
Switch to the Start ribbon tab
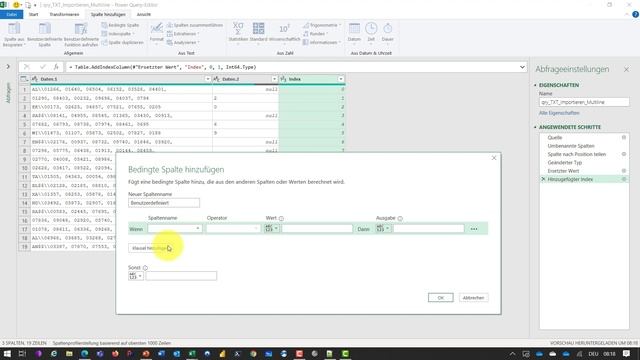click(x=33, y=14)
